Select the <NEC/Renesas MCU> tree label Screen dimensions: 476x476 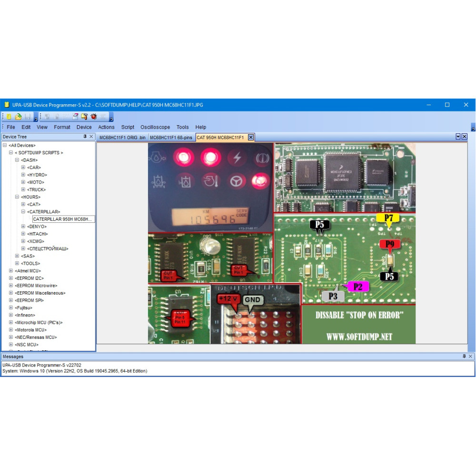click(x=36, y=337)
